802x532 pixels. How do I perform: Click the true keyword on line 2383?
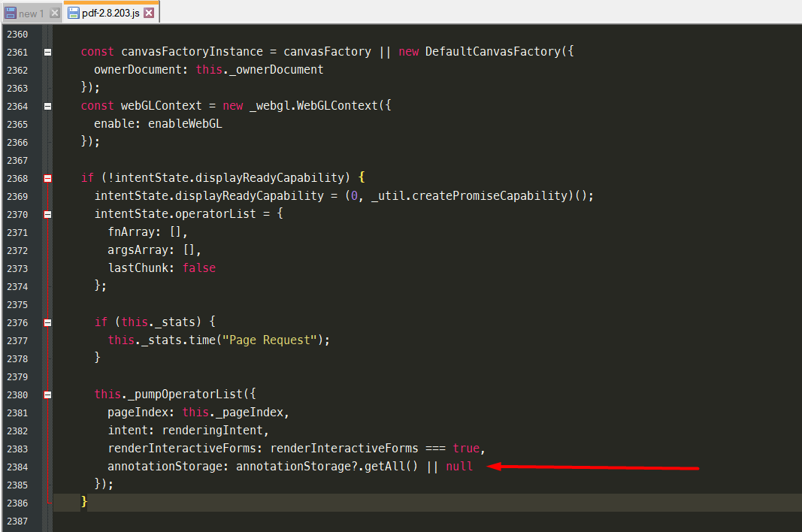click(x=466, y=448)
